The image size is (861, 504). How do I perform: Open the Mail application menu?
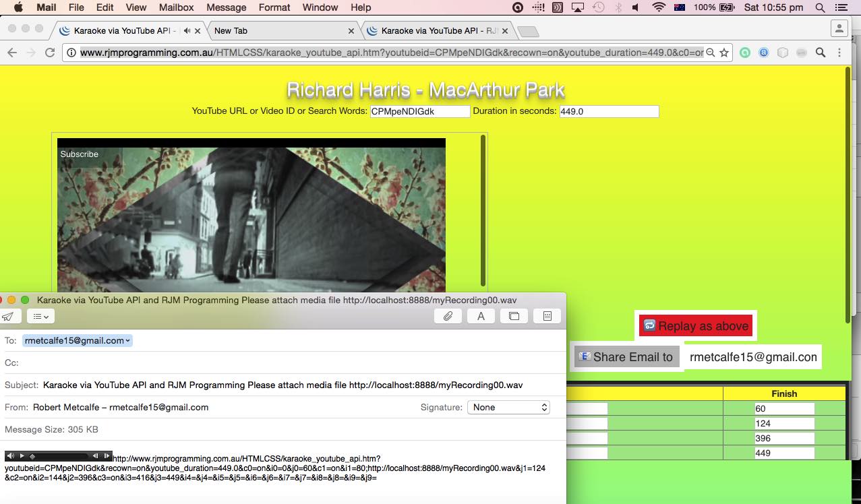(46, 7)
